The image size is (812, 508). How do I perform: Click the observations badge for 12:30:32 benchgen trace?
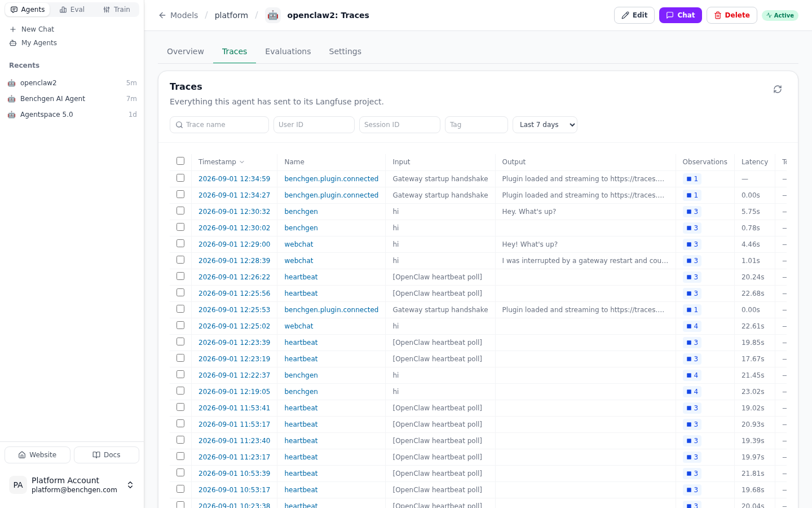pyautogui.click(x=692, y=212)
